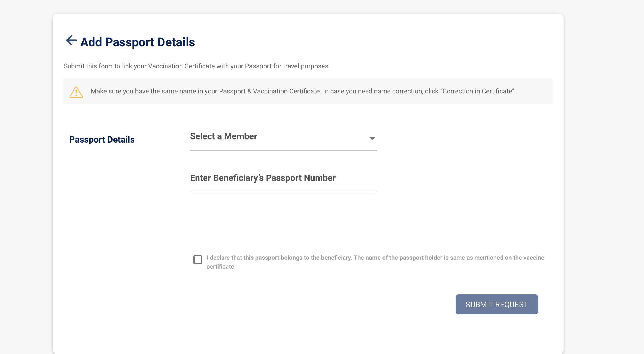Click the name correction notice text
This screenshot has width=644, height=354.
point(303,91)
